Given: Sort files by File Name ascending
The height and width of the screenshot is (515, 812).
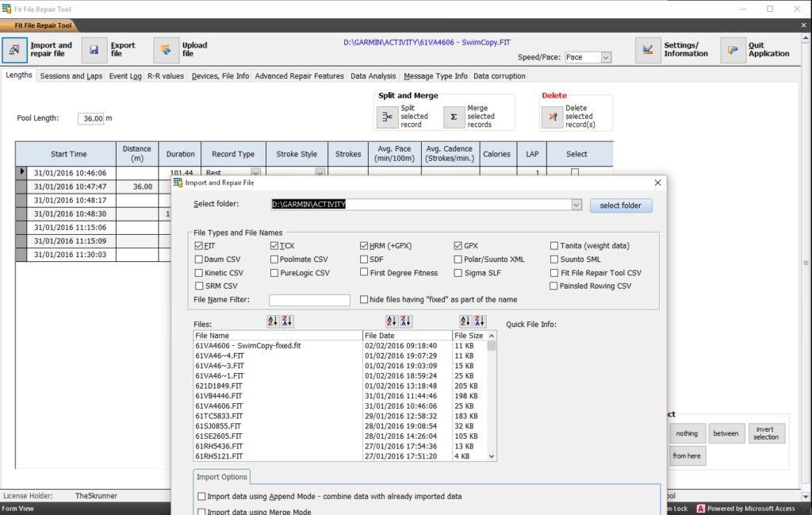Looking at the screenshot, I should click(273, 321).
